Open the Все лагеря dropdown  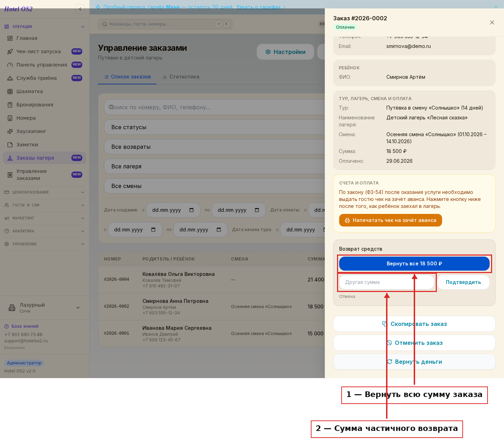tap(215, 166)
